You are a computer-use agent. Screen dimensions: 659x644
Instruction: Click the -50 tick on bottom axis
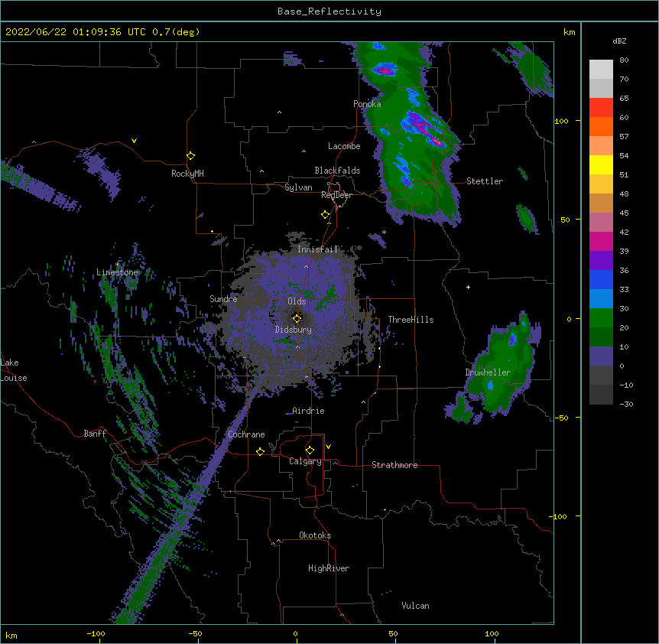196,633
